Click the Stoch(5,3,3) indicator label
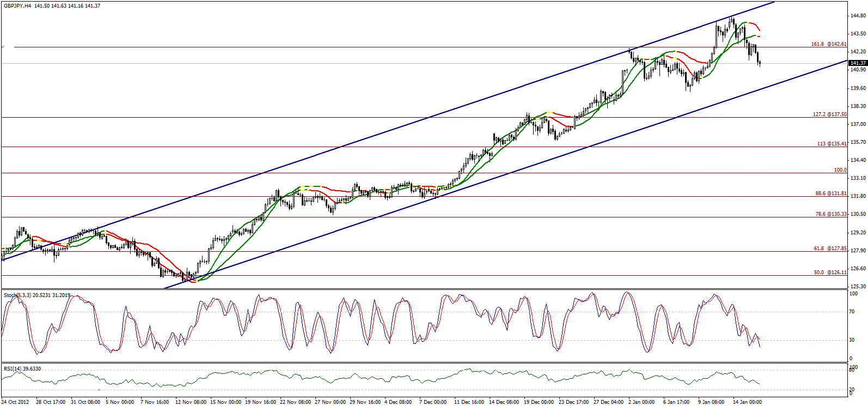 (x=37, y=295)
